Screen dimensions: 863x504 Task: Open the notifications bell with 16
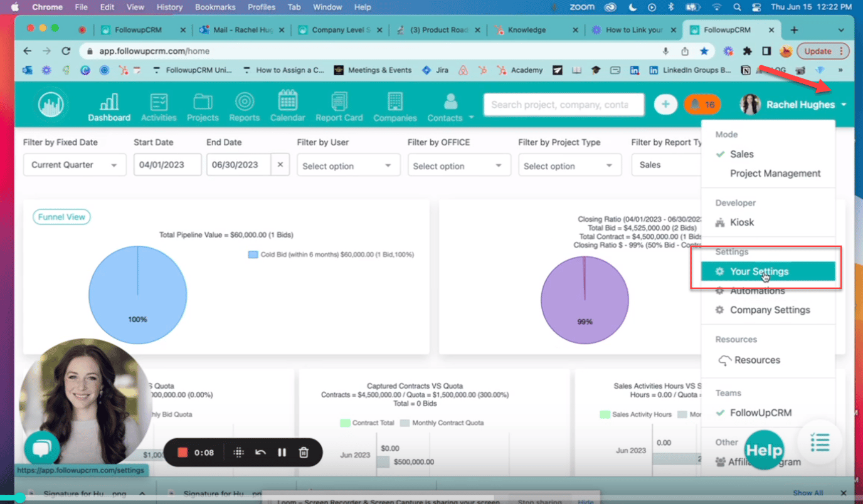coord(702,105)
